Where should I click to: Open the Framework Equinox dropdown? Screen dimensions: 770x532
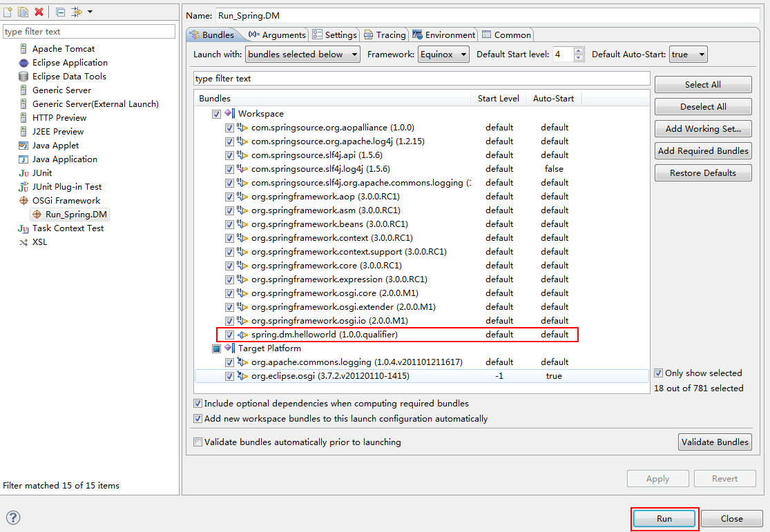point(443,55)
